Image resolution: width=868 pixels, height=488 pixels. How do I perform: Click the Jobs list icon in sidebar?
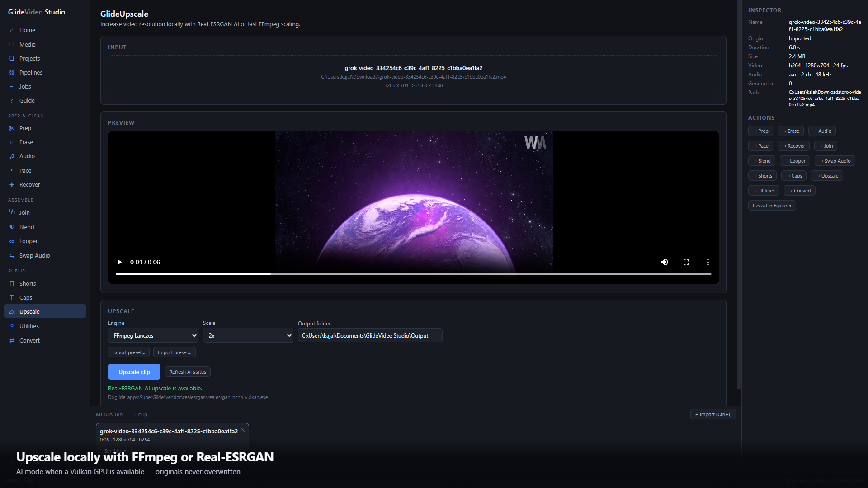[x=12, y=86]
